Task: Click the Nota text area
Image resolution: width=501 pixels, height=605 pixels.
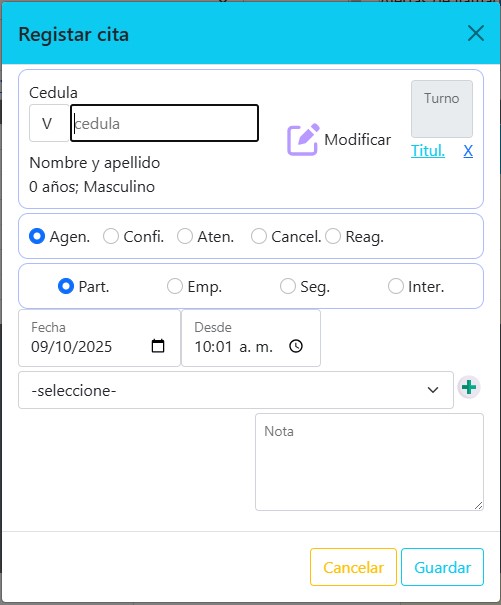Action: [369, 462]
